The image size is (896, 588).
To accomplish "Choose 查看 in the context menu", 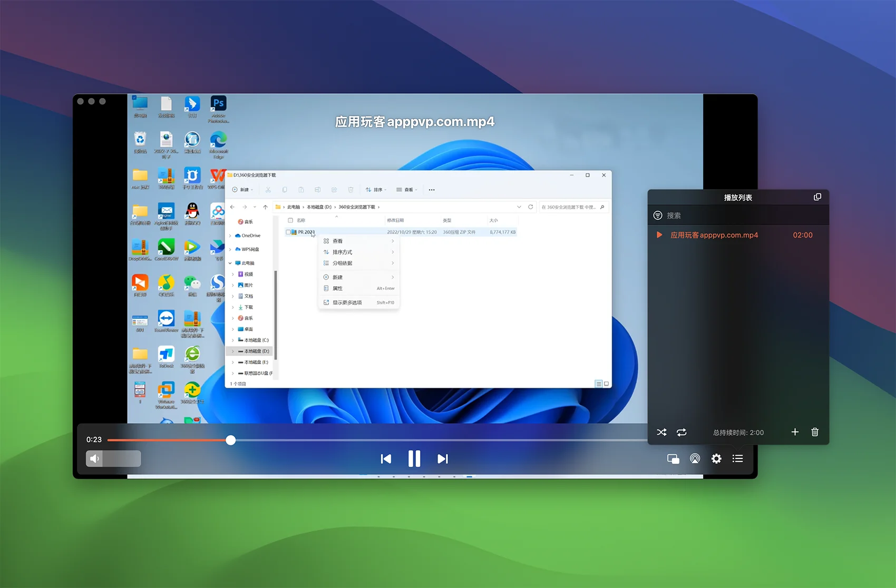I will tap(358, 241).
